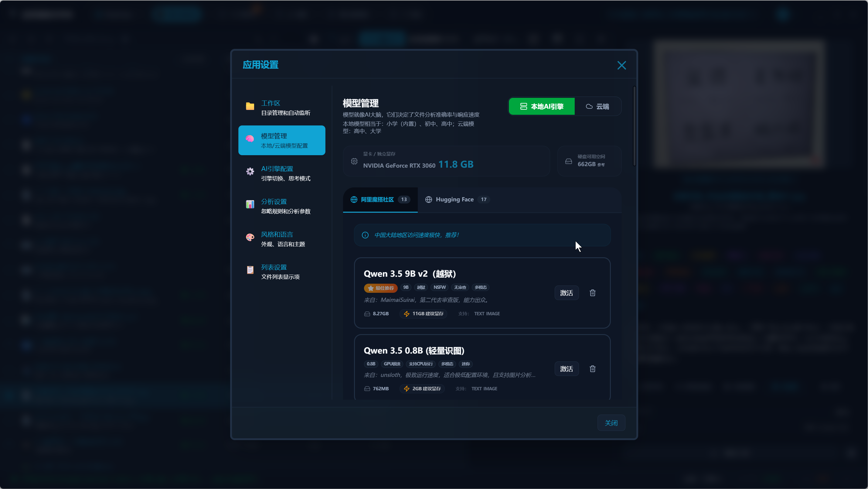Open 分析设置 in the sidebar
The height and width of the screenshot is (489, 868).
point(282,206)
